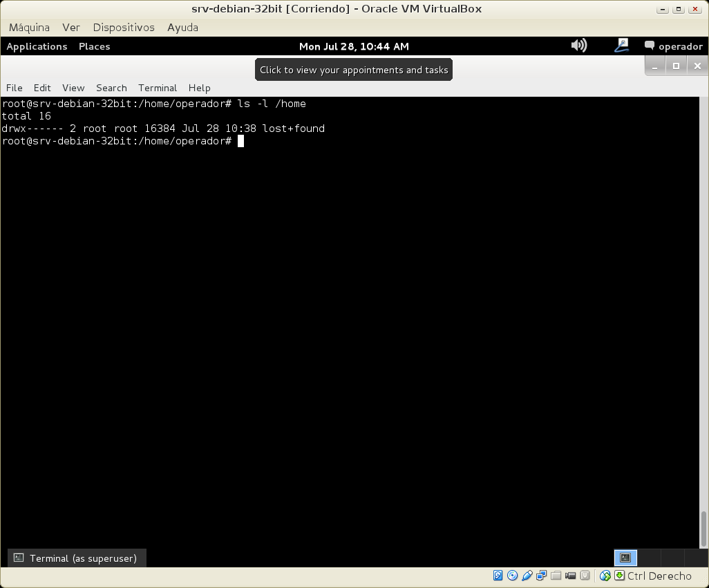
Task: Open the terminal's Search menu
Action: pyautogui.click(x=111, y=88)
